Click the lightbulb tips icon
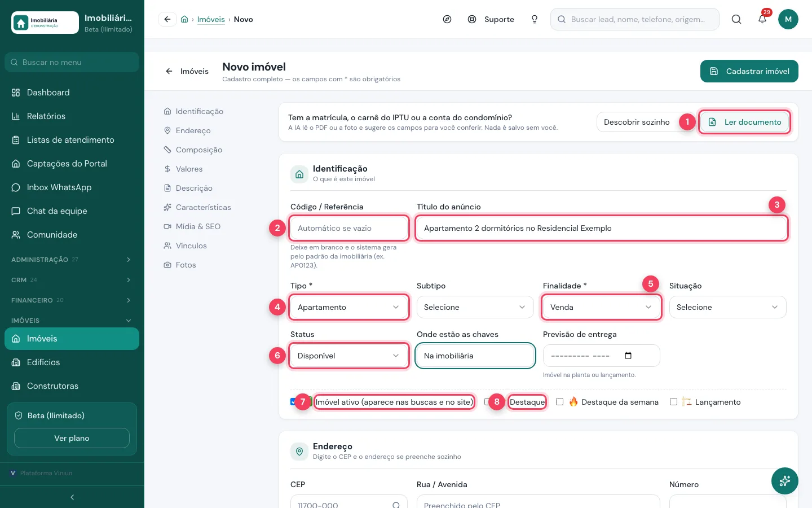The image size is (812, 508). 535,19
